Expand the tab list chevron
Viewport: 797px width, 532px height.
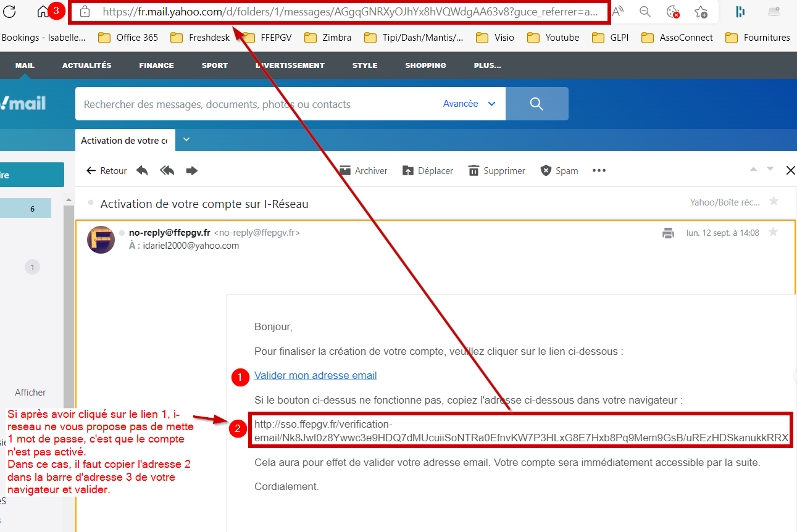click(186, 140)
